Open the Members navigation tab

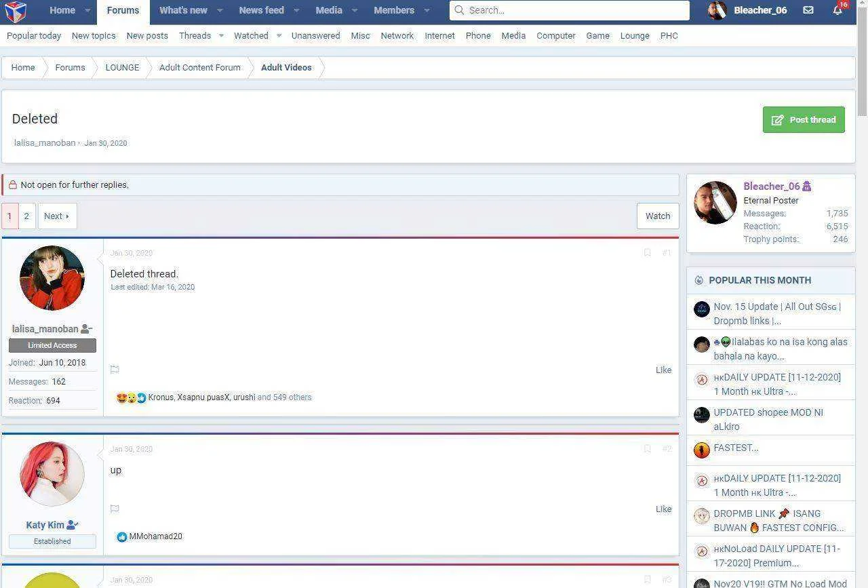click(x=394, y=10)
